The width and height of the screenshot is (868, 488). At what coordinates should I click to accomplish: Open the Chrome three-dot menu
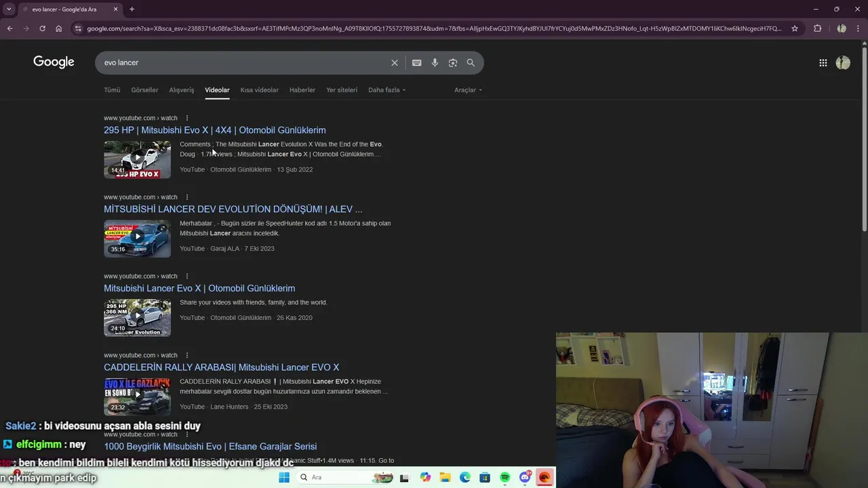(858, 28)
